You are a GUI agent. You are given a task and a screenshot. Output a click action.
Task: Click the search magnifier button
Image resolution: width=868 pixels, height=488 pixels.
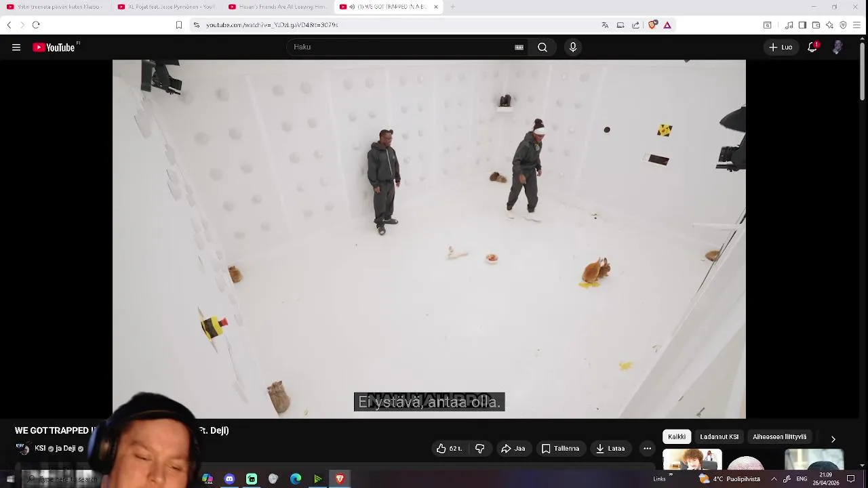tap(542, 47)
